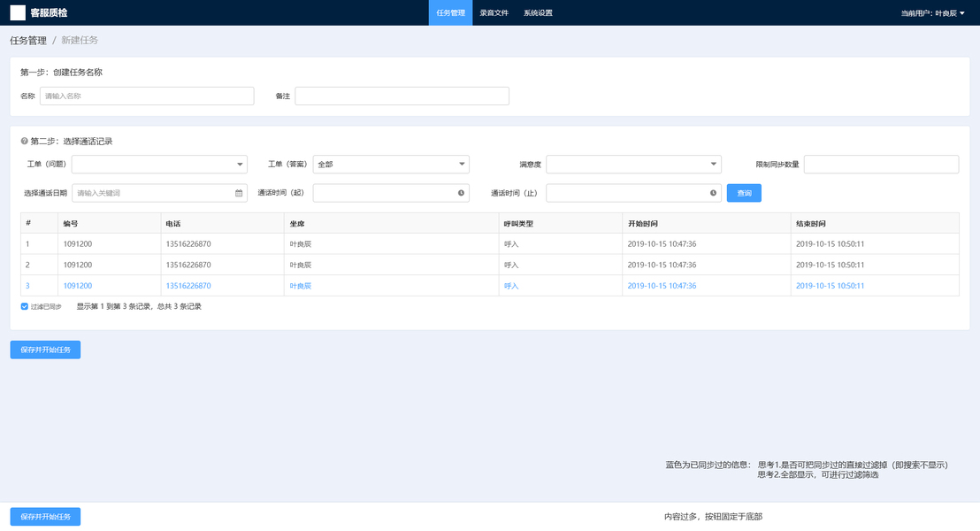The height and width of the screenshot is (531, 980).
Task: Click the help icon beside 第二步
Action: click(25, 142)
